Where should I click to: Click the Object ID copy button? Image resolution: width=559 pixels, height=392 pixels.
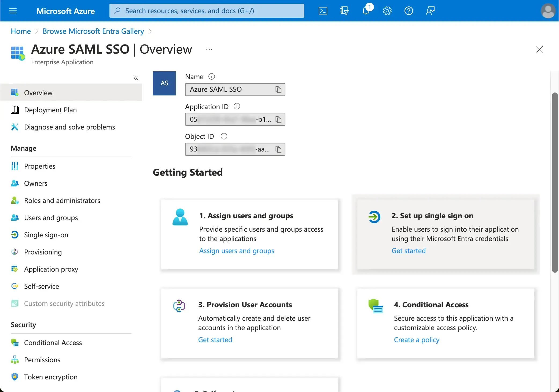pyautogui.click(x=278, y=149)
